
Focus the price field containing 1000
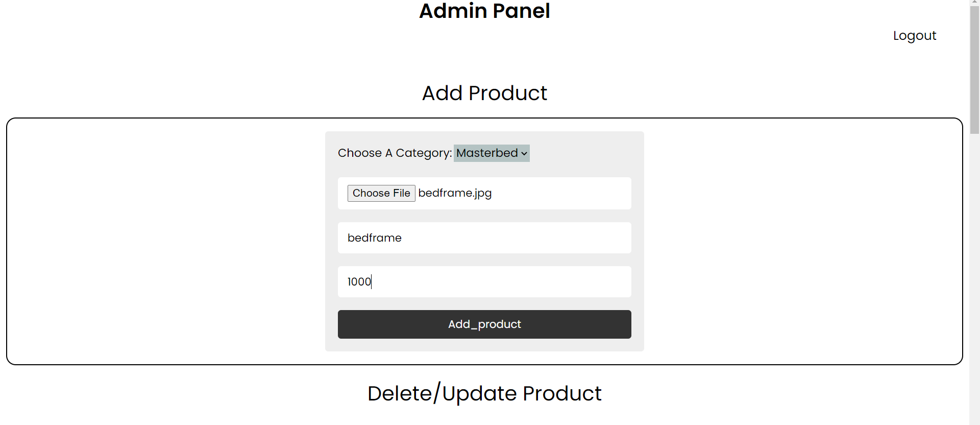484,281
